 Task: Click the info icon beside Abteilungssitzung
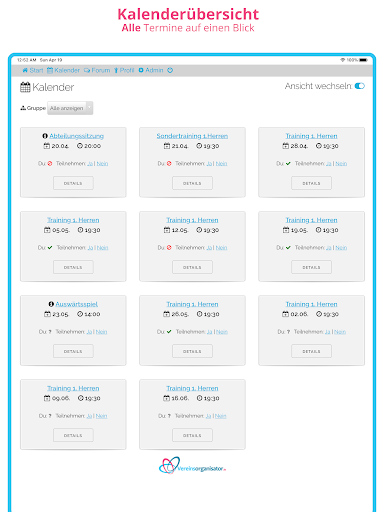(x=45, y=136)
